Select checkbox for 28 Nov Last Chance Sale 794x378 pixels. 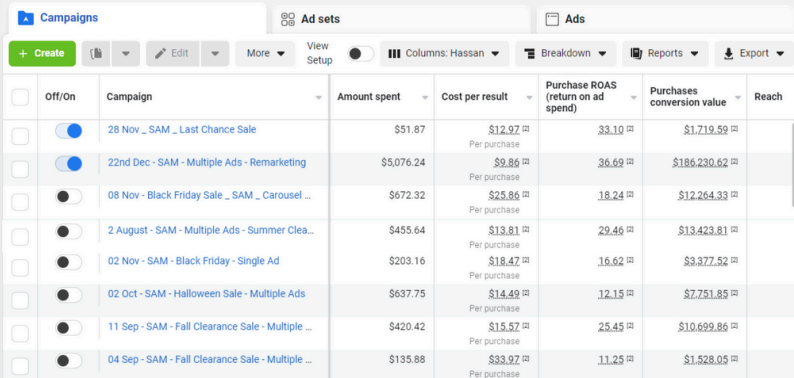[20, 136]
